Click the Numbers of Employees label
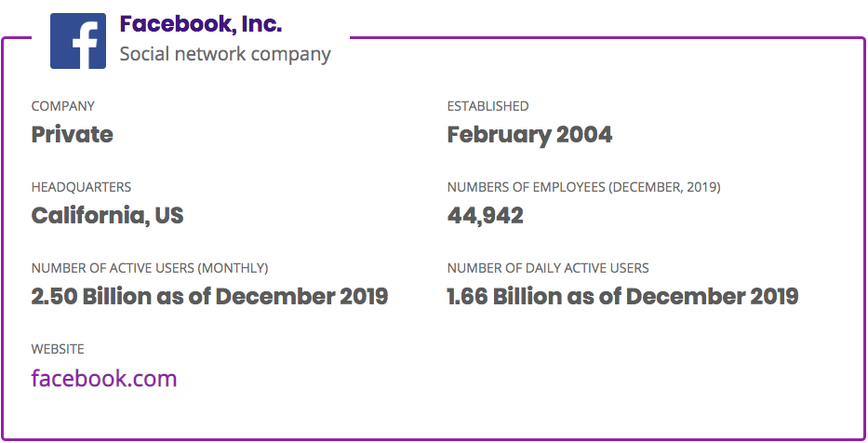The height and width of the screenshot is (443, 868). coord(583,187)
